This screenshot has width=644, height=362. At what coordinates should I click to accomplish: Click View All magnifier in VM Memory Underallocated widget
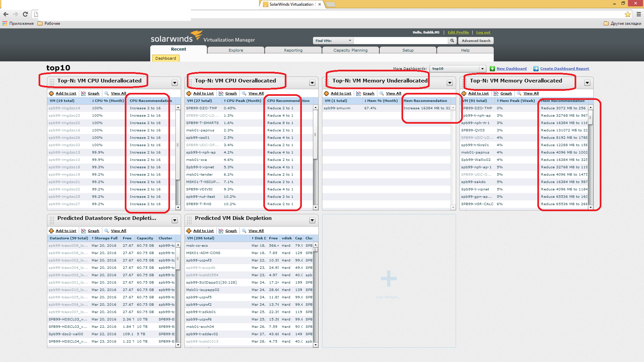381,94
